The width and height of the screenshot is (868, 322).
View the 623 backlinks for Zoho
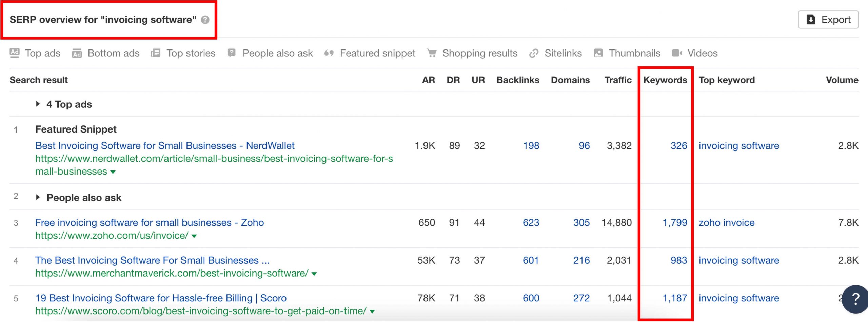[x=531, y=223]
